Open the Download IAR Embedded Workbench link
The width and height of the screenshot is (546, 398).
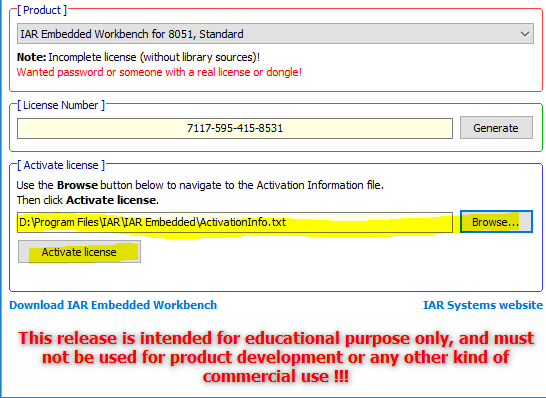coord(113,305)
